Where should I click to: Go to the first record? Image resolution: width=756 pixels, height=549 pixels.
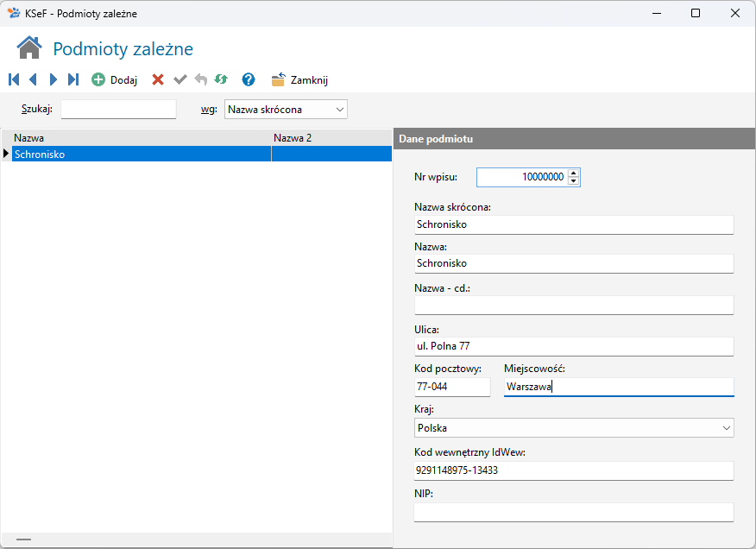pos(14,79)
